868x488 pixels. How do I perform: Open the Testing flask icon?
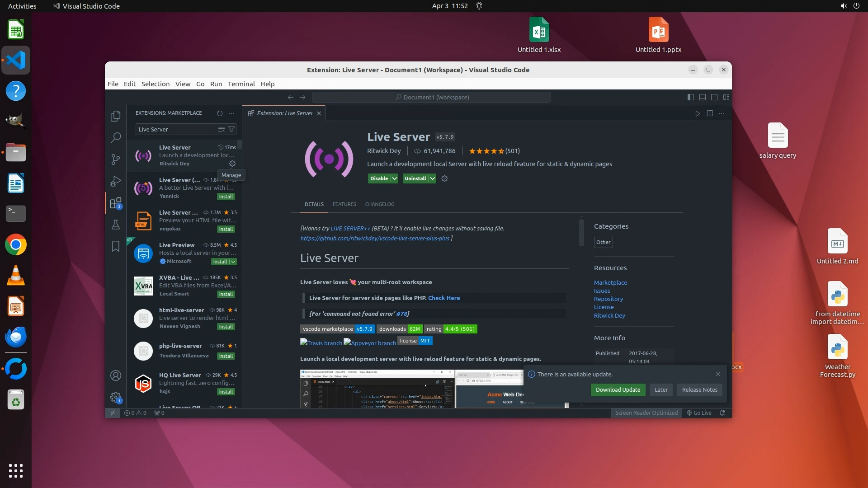pyautogui.click(x=116, y=225)
